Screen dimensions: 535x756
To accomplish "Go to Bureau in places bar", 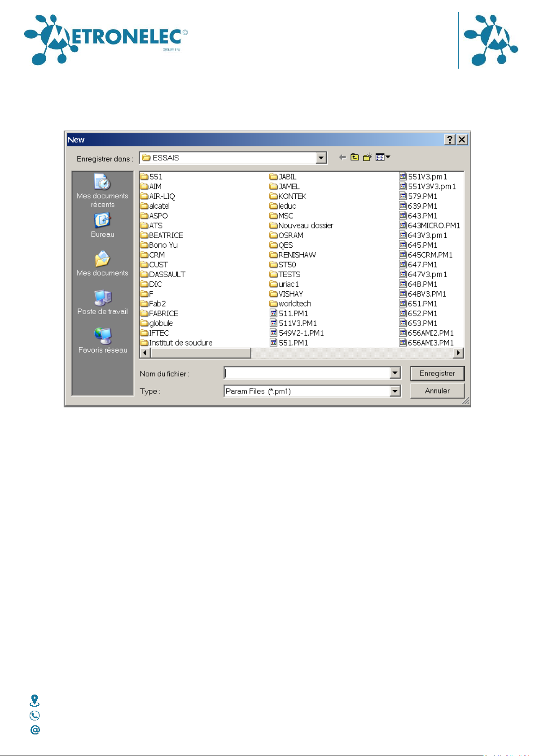I will (x=102, y=225).
